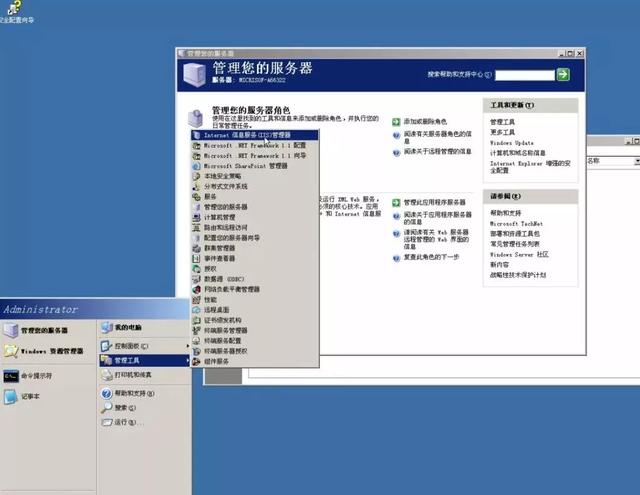Viewport: 640px width, 495px height.
Task: Open 终端服务器授权 entry
Action: tap(254, 351)
